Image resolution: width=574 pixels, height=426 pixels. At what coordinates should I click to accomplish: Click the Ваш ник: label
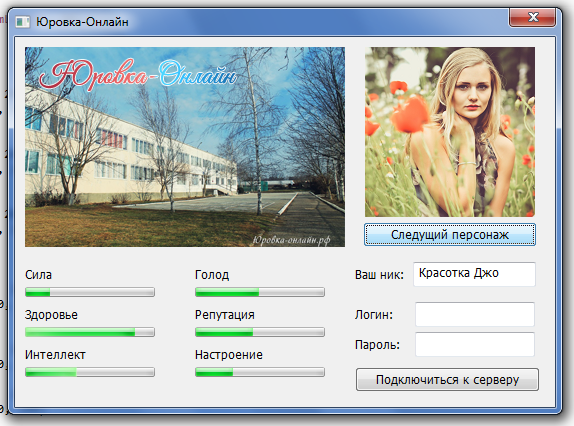tap(379, 275)
